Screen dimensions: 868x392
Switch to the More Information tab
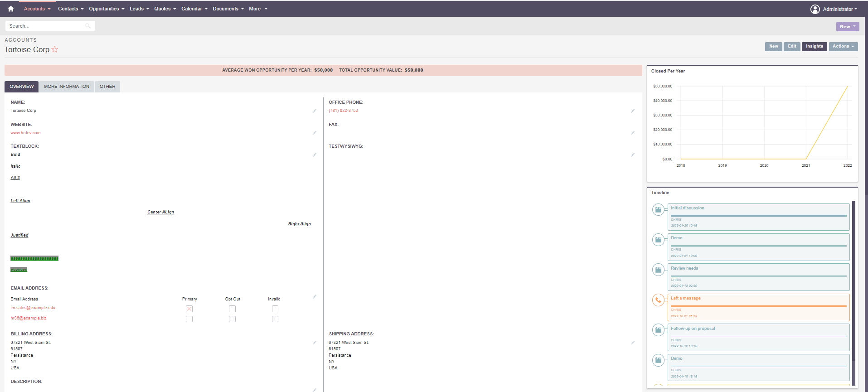tap(67, 87)
